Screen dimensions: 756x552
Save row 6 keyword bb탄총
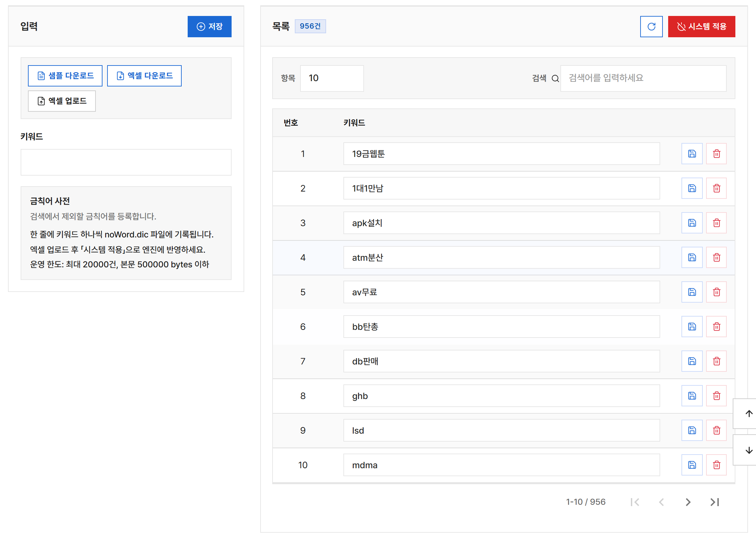tap(692, 327)
